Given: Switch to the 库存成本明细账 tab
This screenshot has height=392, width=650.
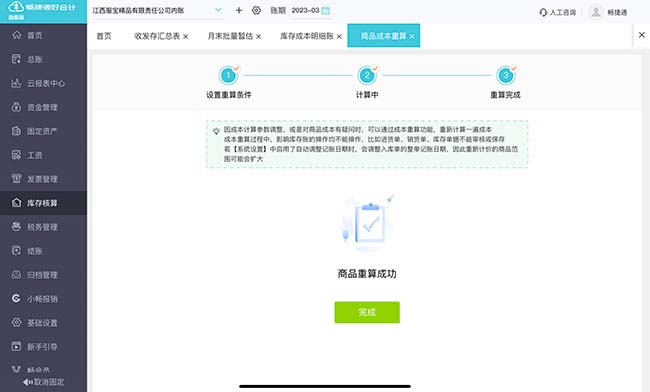Looking at the screenshot, I should [307, 36].
